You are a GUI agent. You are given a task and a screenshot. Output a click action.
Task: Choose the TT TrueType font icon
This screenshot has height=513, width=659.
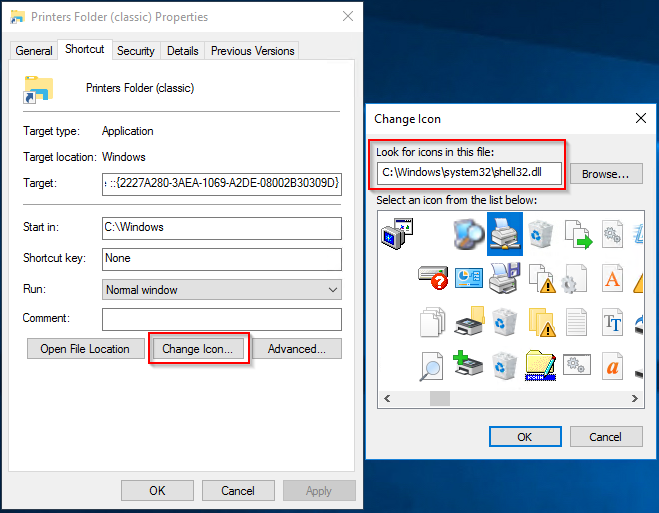[612, 322]
